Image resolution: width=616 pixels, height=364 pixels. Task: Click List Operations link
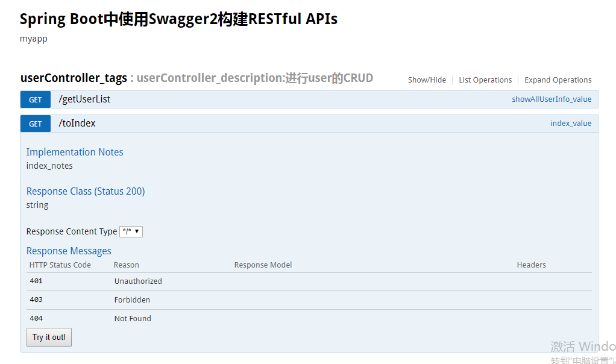(x=485, y=80)
